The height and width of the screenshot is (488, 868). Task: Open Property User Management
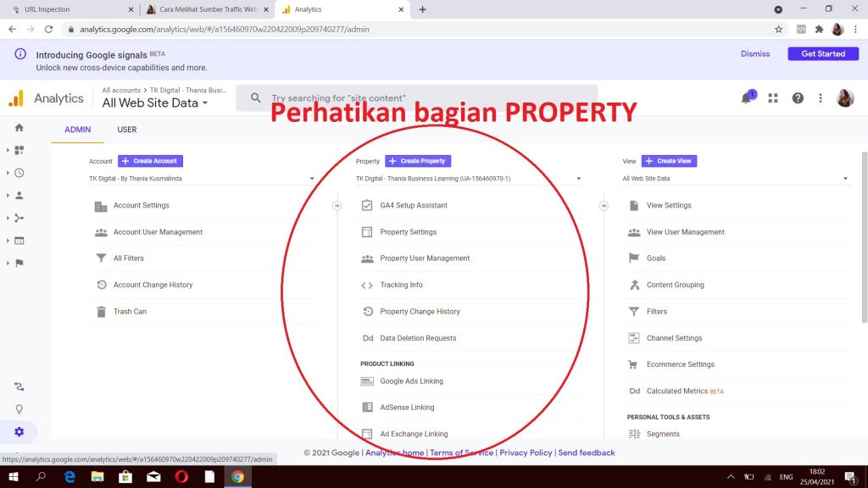425,258
